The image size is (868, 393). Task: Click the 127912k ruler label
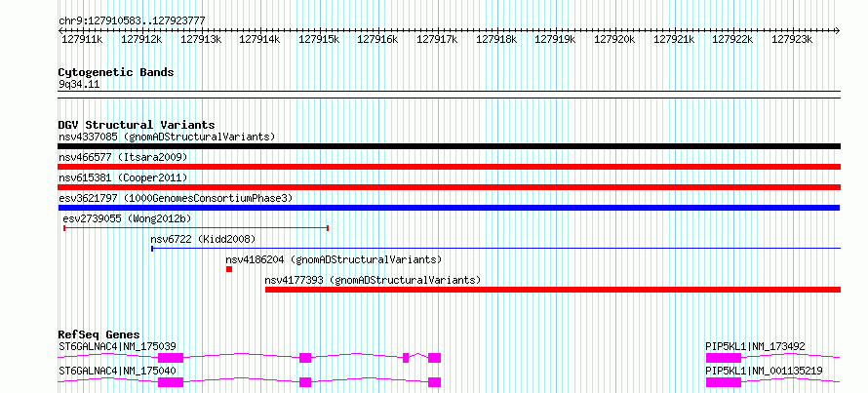(x=141, y=39)
